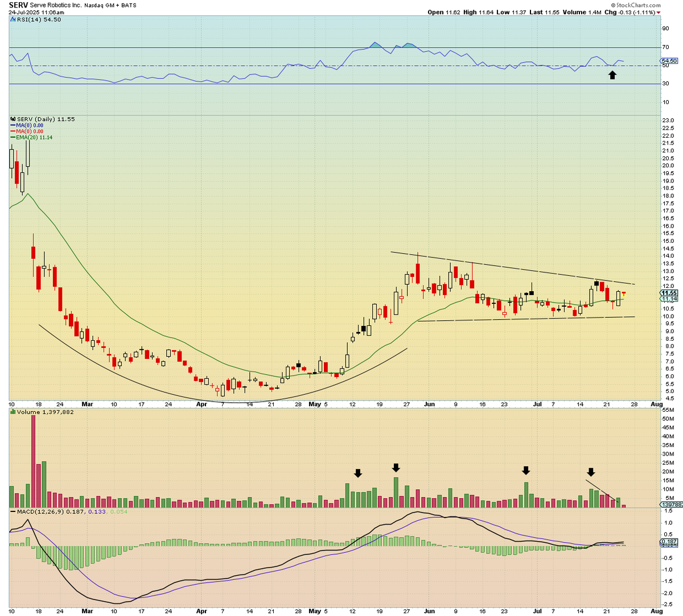Click the Volume 1,397,882 legend label

46,412
